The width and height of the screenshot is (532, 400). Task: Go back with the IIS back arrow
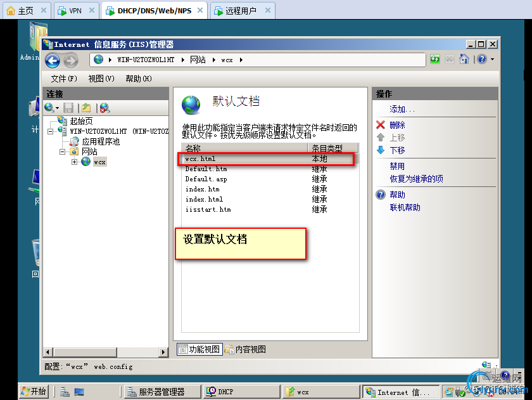coord(53,61)
